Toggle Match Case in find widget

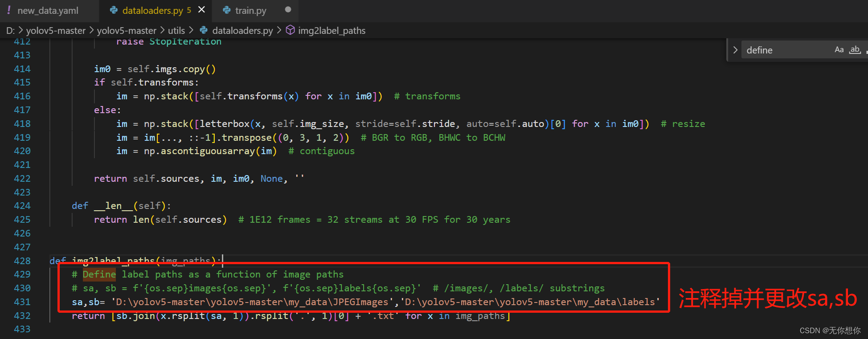[x=839, y=50]
